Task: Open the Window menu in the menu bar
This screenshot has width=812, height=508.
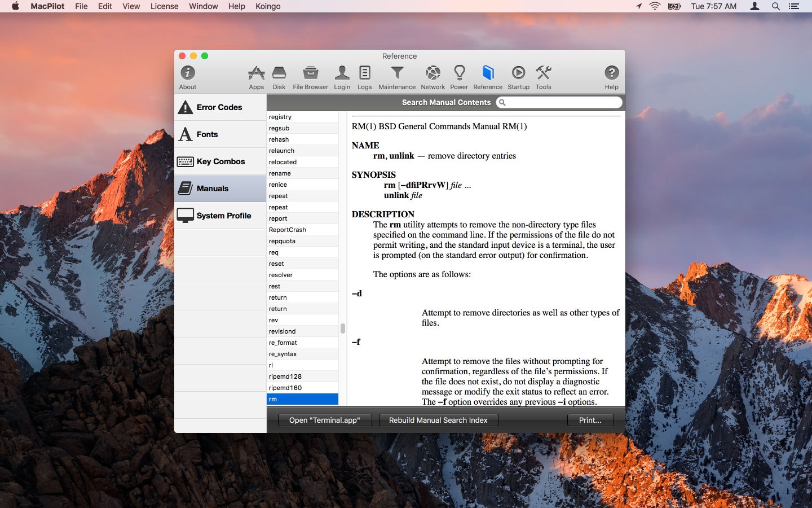Action: (203, 6)
